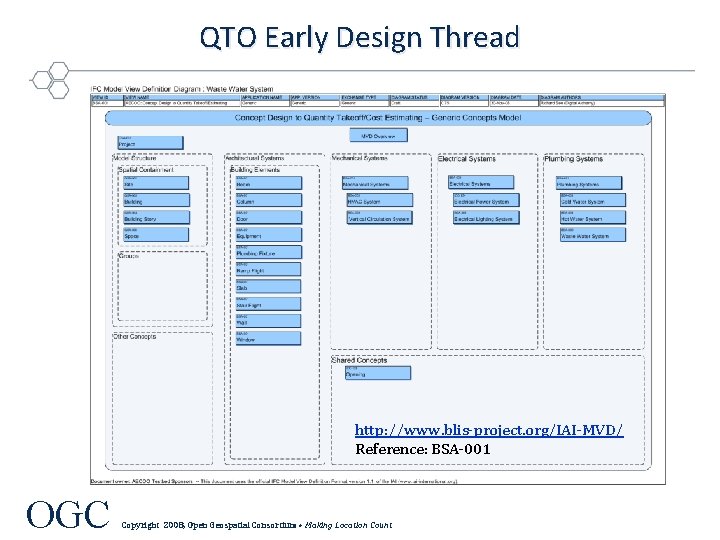Click the OGC logo
Viewport: 720px width, 540px height.
point(68,514)
